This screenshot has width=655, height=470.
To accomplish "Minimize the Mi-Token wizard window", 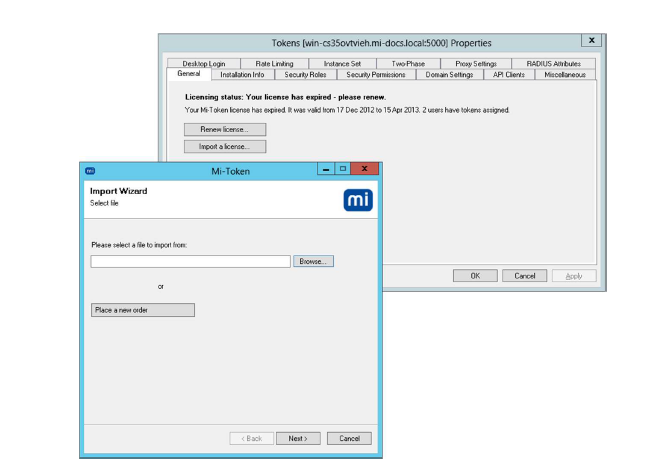I will [326, 169].
